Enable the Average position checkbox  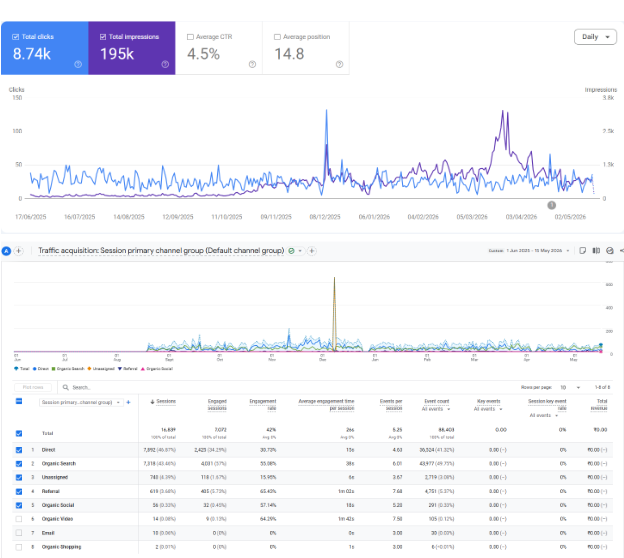pos(277,37)
